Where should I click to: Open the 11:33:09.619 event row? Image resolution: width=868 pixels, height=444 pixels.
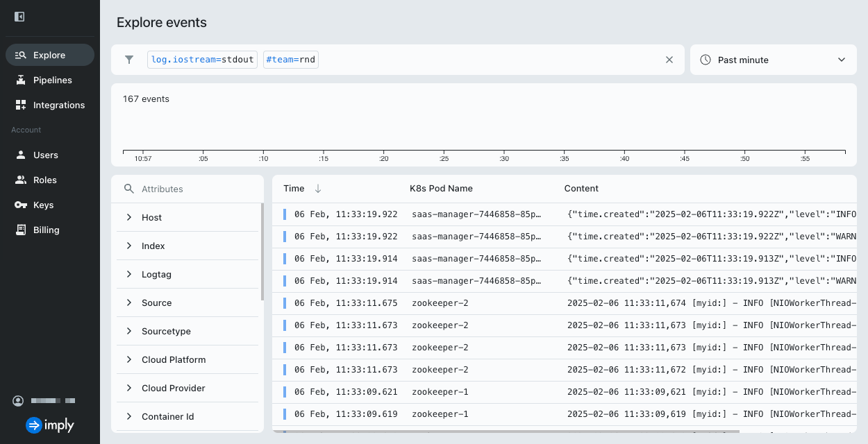point(564,414)
